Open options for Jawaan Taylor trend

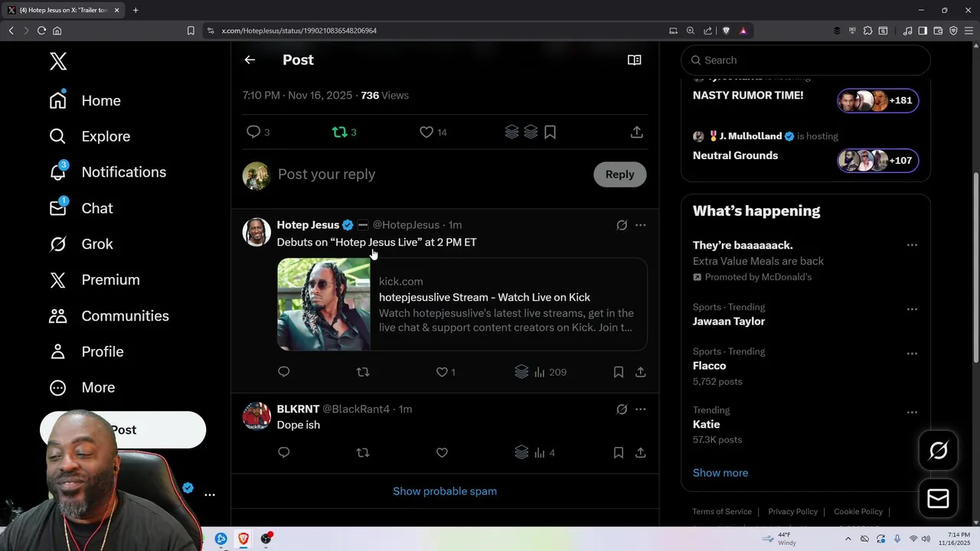(912, 309)
